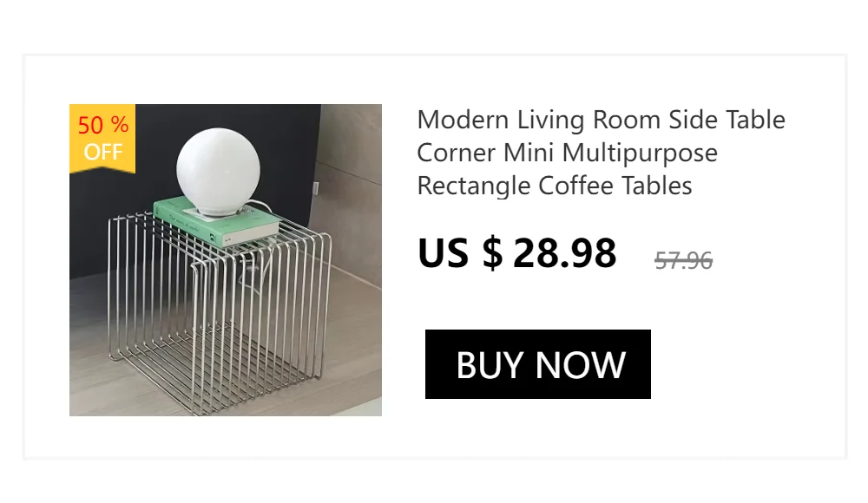
Task: Click the black BUY NOW button
Action: pos(537,364)
